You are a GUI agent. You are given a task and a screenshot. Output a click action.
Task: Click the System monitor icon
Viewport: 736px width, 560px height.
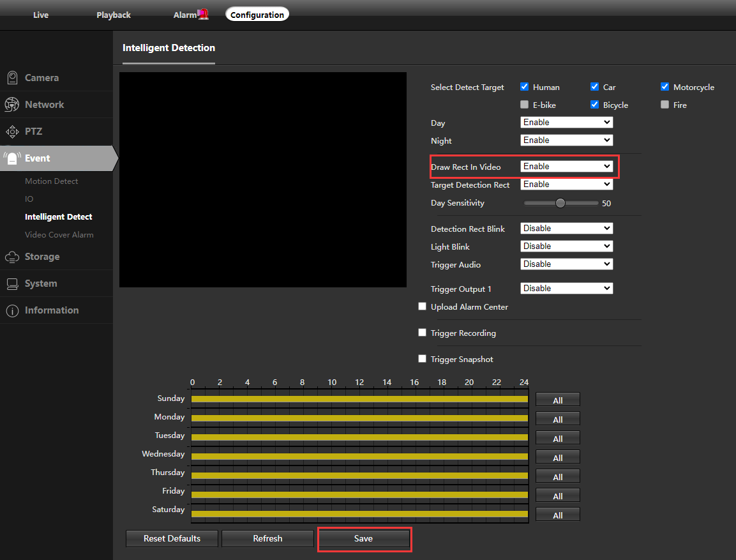click(x=12, y=284)
